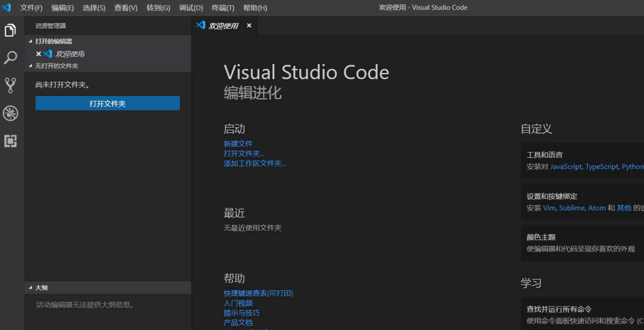Open the 转到(G) menu
The image size is (644, 330).
tap(158, 7)
